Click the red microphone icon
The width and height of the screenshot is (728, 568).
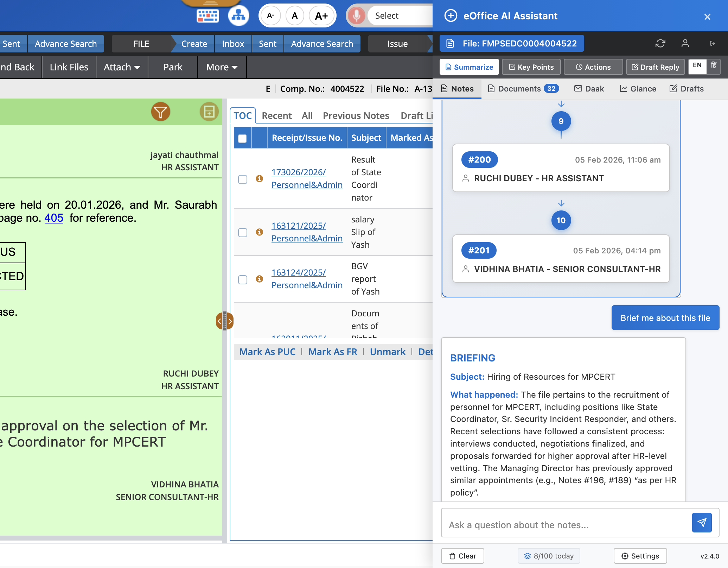point(356,16)
